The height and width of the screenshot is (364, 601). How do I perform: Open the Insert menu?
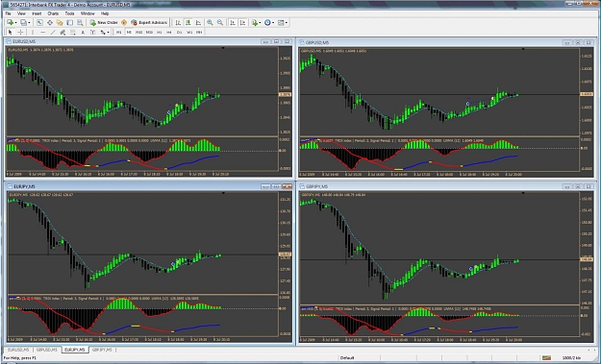pos(37,13)
